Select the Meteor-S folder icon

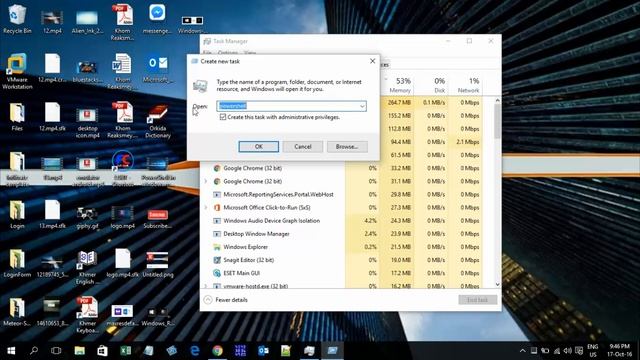point(17,312)
